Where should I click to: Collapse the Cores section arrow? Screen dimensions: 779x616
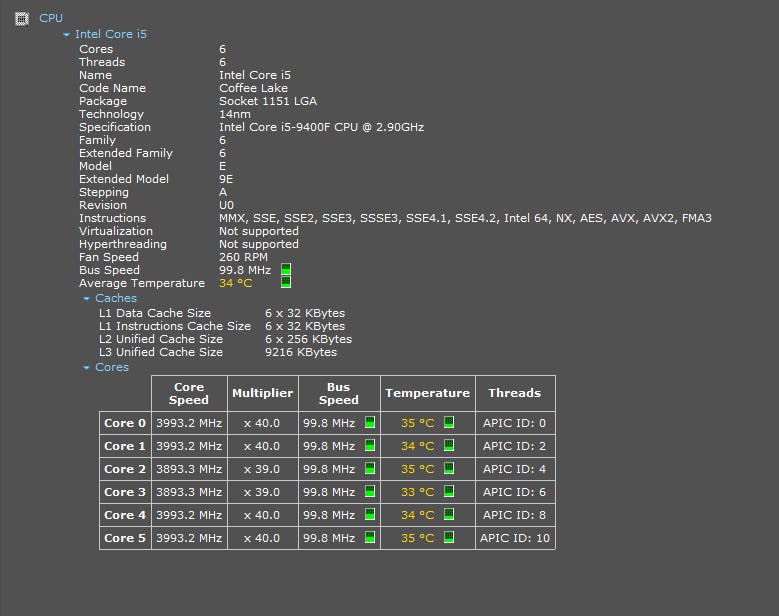pos(86,367)
